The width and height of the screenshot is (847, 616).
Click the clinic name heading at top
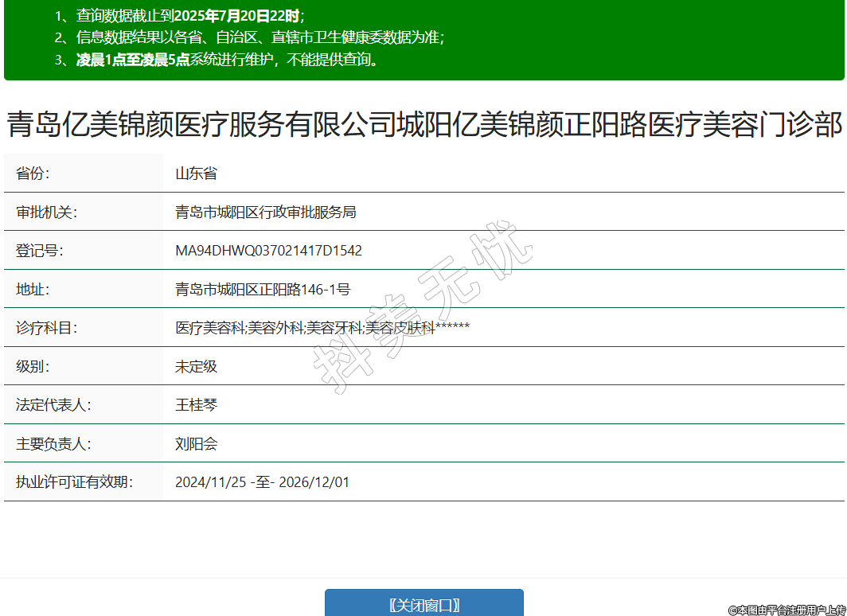(423, 125)
